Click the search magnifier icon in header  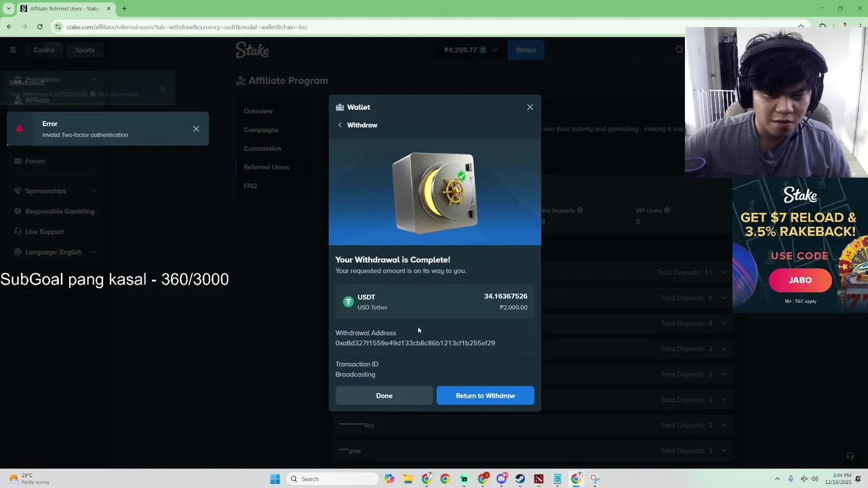pos(679,50)
